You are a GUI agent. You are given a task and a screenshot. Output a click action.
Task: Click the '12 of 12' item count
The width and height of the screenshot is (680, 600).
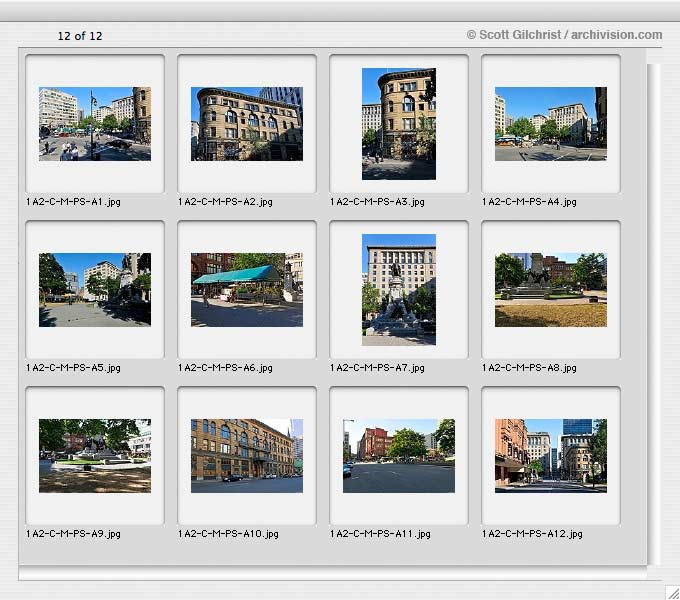pos(80,36)
